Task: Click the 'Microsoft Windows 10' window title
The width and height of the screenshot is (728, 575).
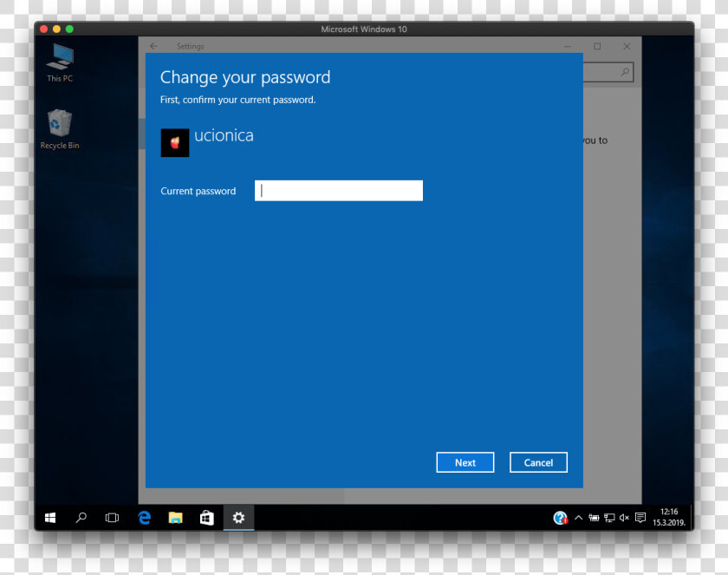Action: coord(364,29)
